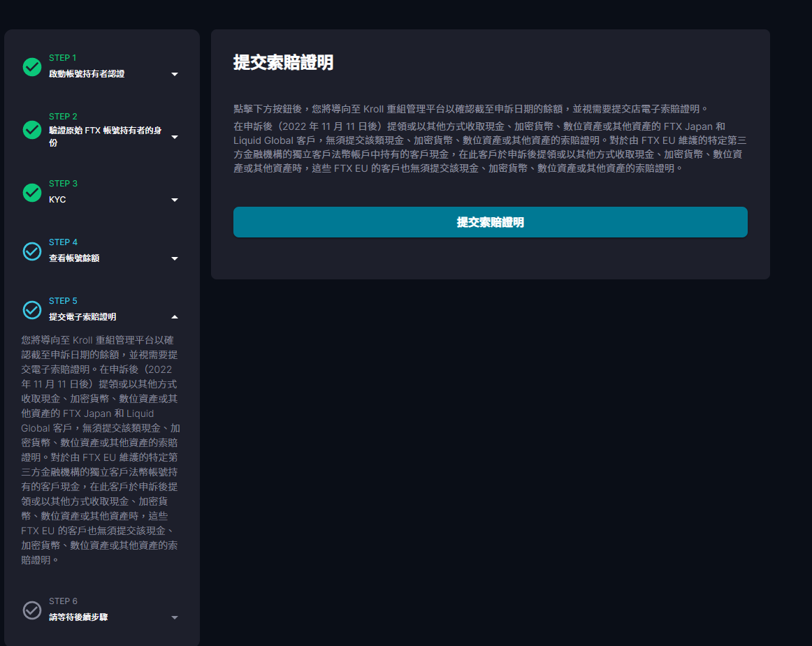Click the blue check circle for STEP 5
812x646 pixels.
(x=32, y=310)
